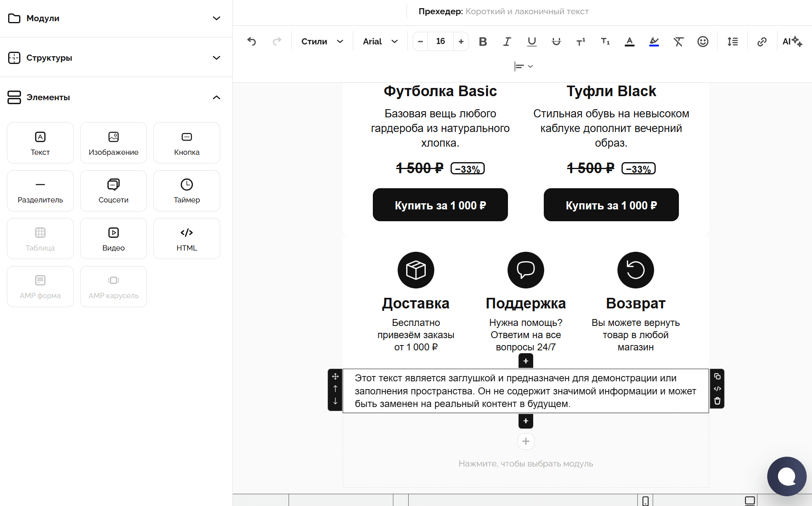Viewport: 812px width, 506px height.
Task: Move the placeholder text block down
Action: coord(335,401)
